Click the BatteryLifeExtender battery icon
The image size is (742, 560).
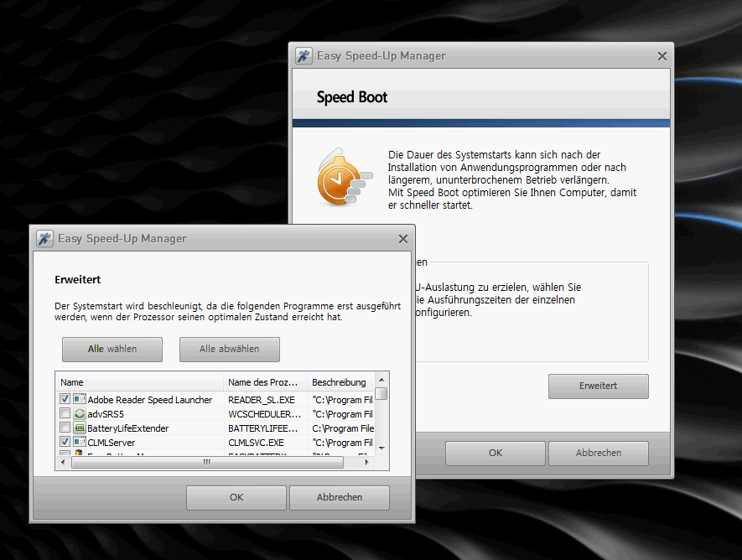point(80,428)
